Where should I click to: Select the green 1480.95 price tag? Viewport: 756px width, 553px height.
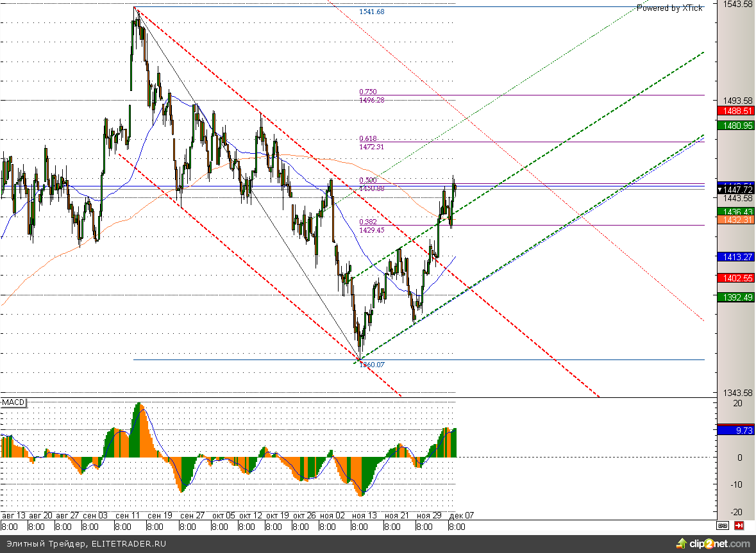736,126
